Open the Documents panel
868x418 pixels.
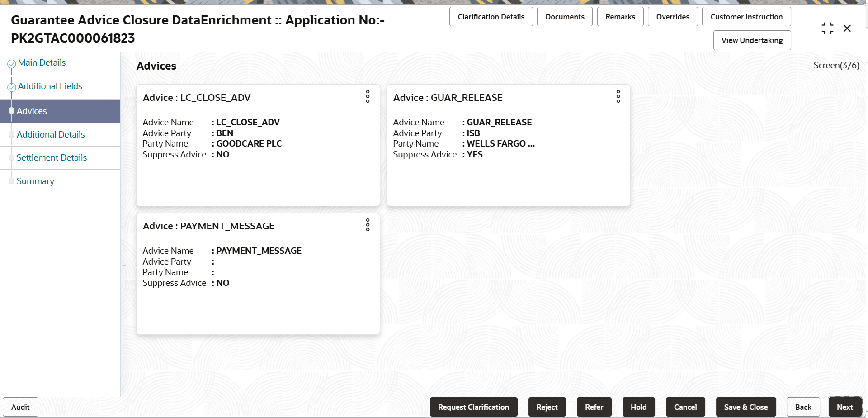pos(565,17)
